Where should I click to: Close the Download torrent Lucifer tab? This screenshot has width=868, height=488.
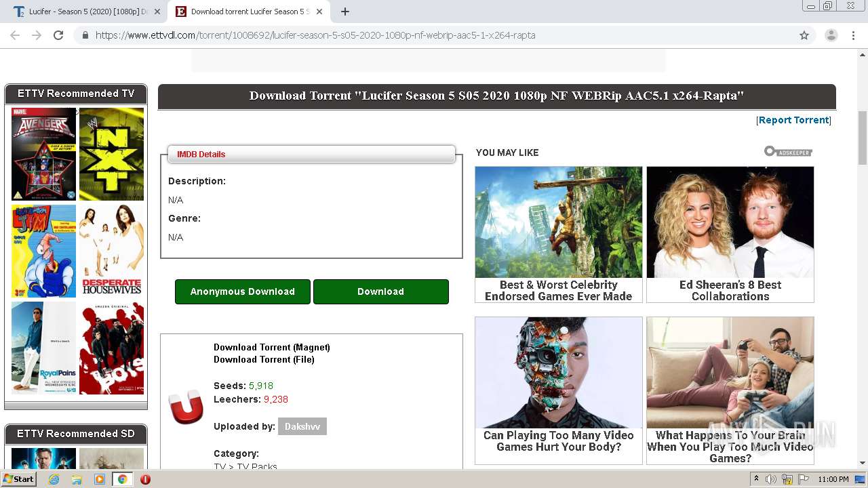(319, 12)
